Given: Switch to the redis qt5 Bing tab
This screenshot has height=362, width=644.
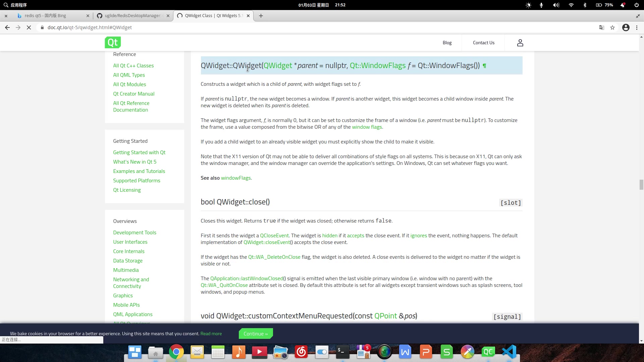Looking at the screenshot, I should pyautogui.click(x=45, y=16).
